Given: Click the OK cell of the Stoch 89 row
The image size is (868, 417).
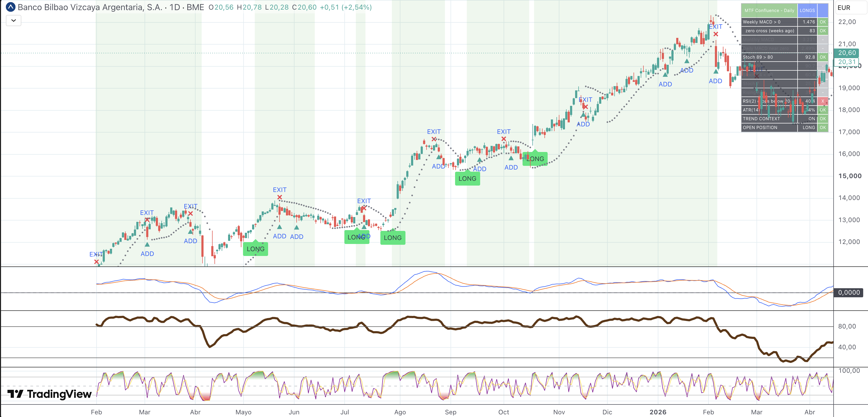Looking at the screenshot, I should click(x=822, y=57).
